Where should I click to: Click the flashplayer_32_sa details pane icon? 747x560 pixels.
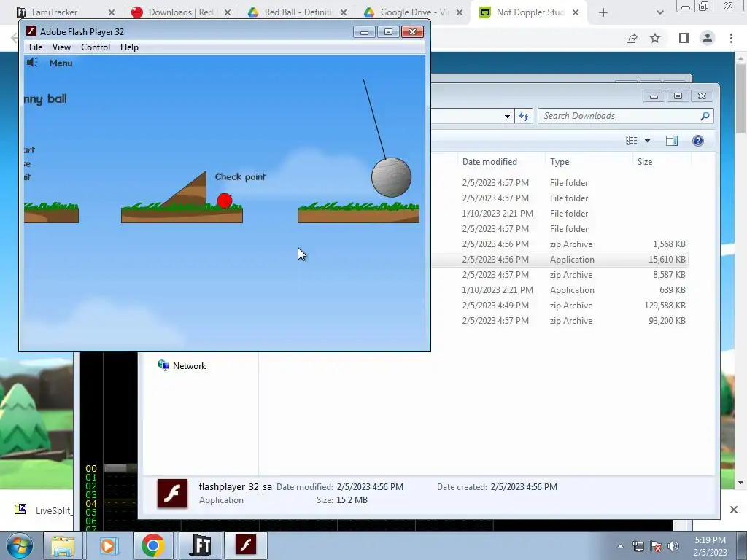(x=172, y=494)
